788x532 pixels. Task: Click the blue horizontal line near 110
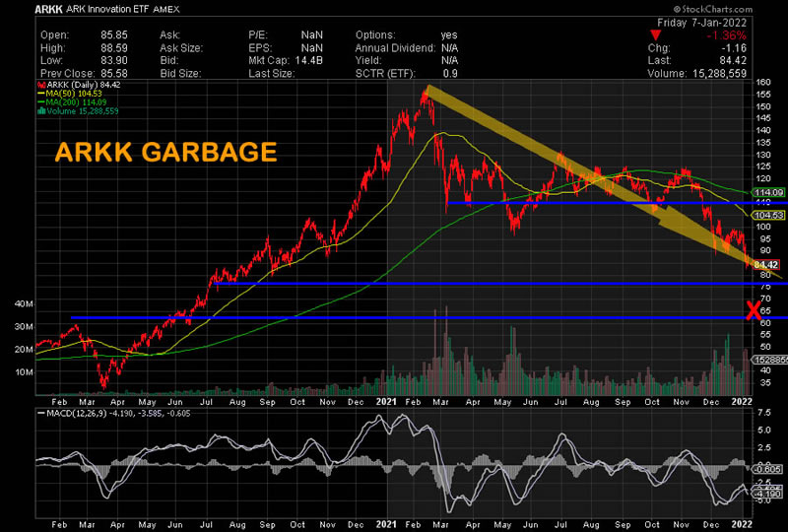pos(591,203)
